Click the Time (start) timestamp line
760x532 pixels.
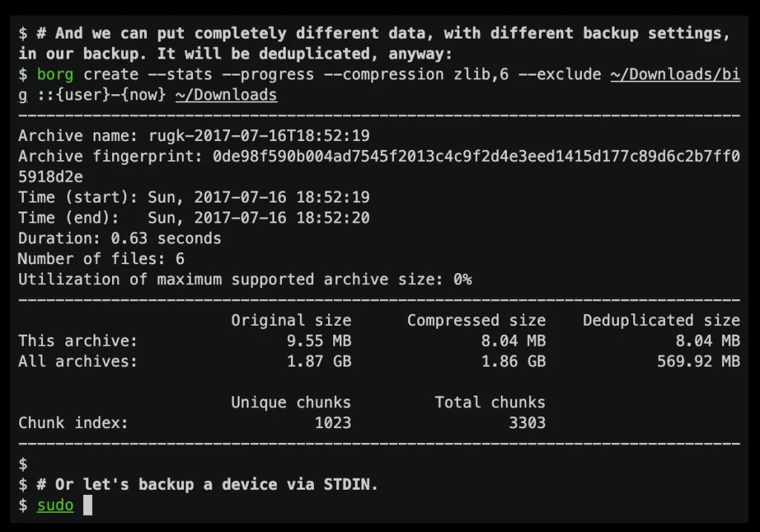pos(194,197)
